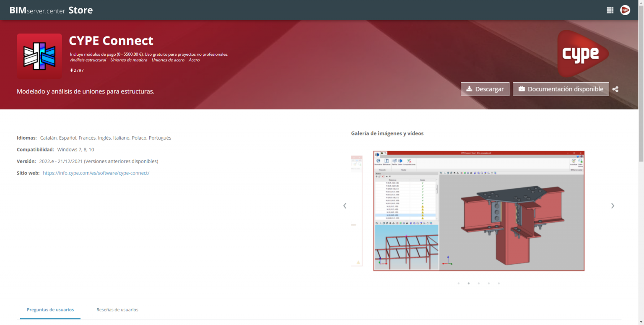
Task: Switch to the Reseñas de usuarios tab
Action: pos(117,309)
